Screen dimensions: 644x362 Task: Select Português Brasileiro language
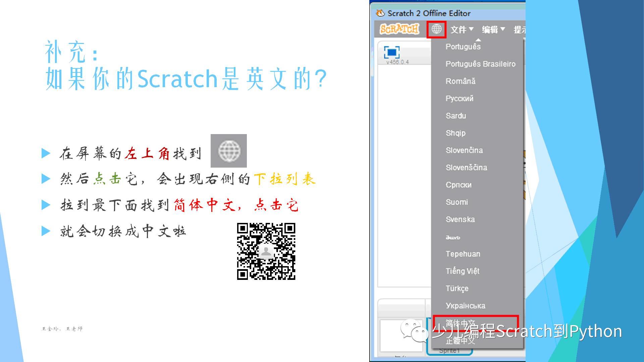tap(480, 64)
